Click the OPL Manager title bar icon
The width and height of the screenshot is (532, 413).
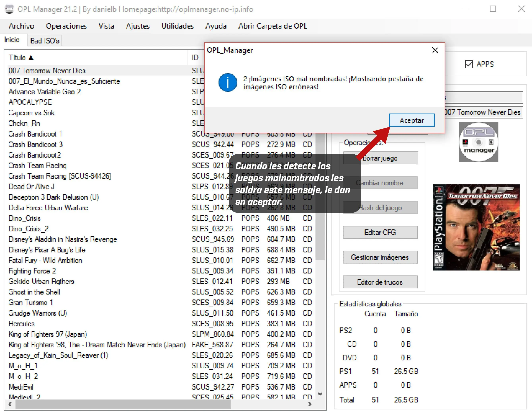pyautogui.click(x=9, y=9)
